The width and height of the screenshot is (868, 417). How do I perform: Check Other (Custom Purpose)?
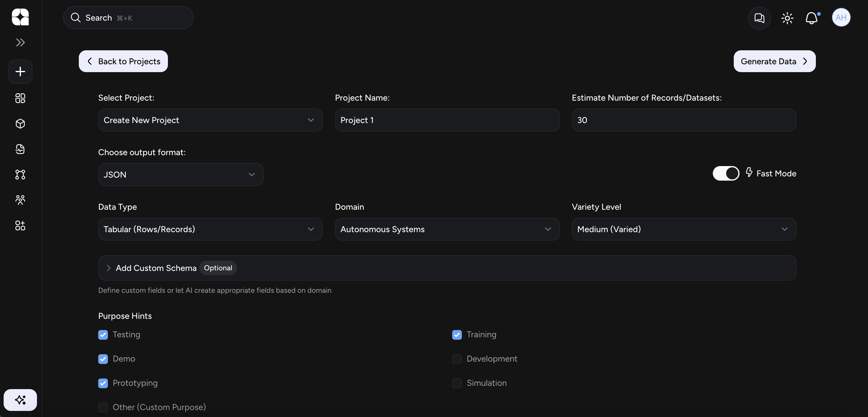coord(103,407)
